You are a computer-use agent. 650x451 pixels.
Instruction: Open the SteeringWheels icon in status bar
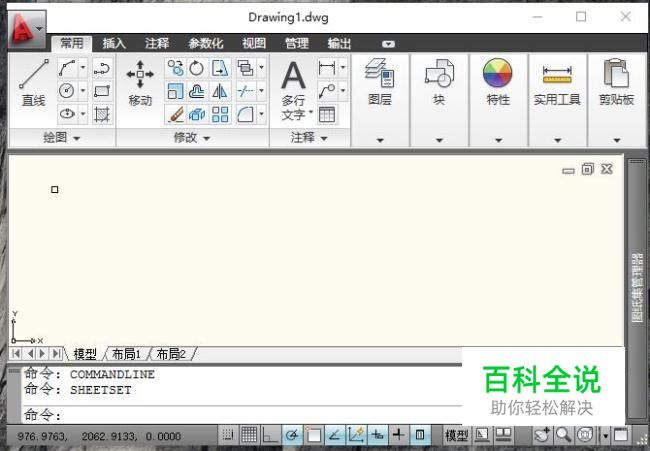pos(585,434)
